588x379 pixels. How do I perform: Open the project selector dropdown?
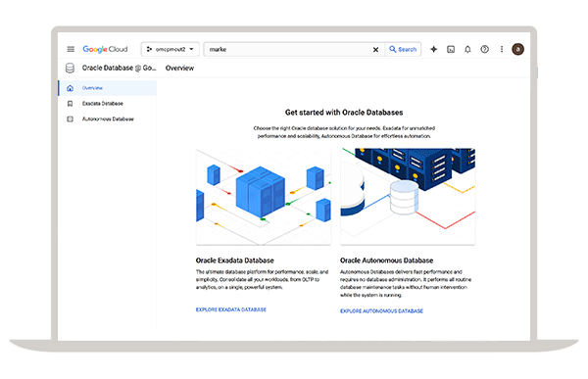pyautogui.click(x=170, y=49)
